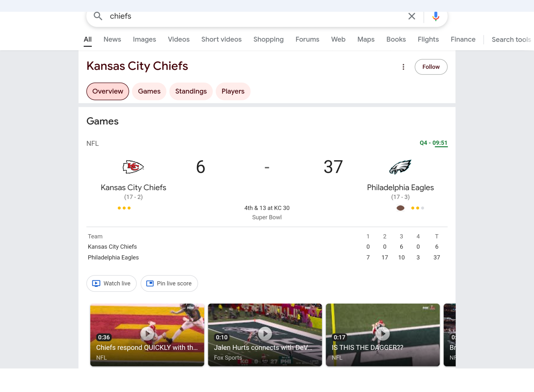Play the Chiefs respond QUICKLY video
This screenshot has height=392, width=534.
click(147, 335)
